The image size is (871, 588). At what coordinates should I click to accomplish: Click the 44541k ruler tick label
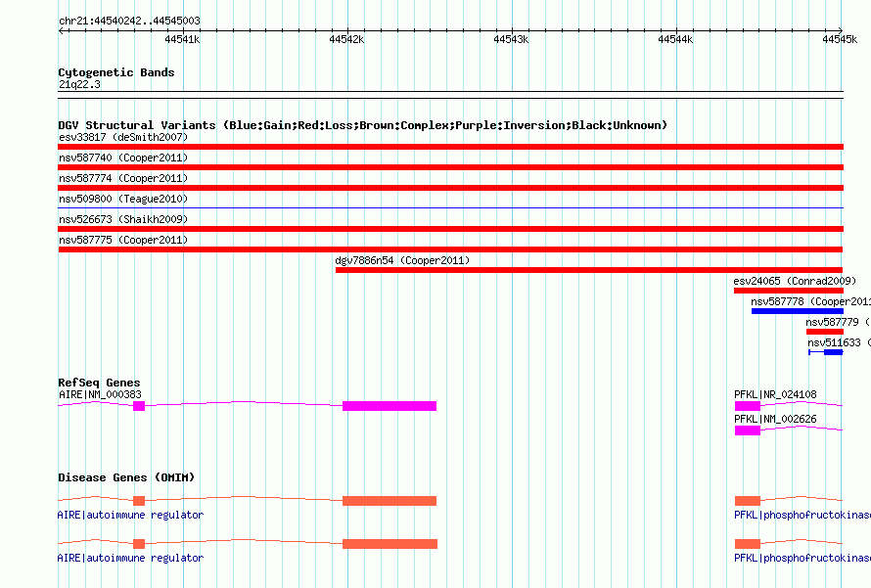(182, 39)
